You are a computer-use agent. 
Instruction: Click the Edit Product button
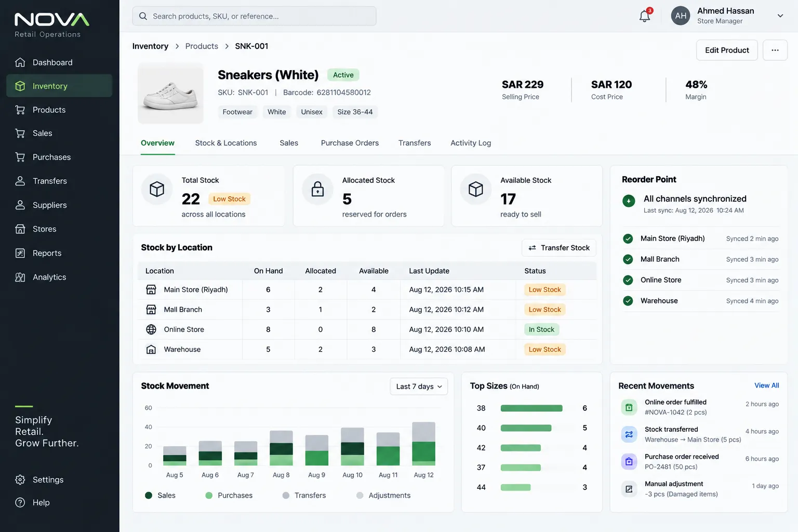(x=727, y=50)
